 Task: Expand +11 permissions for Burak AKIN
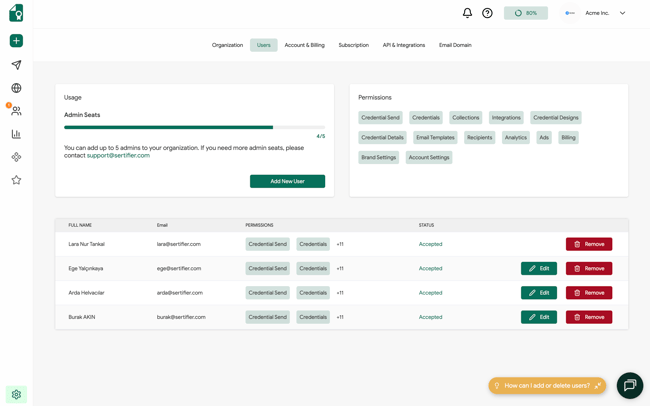click(340, 317)
